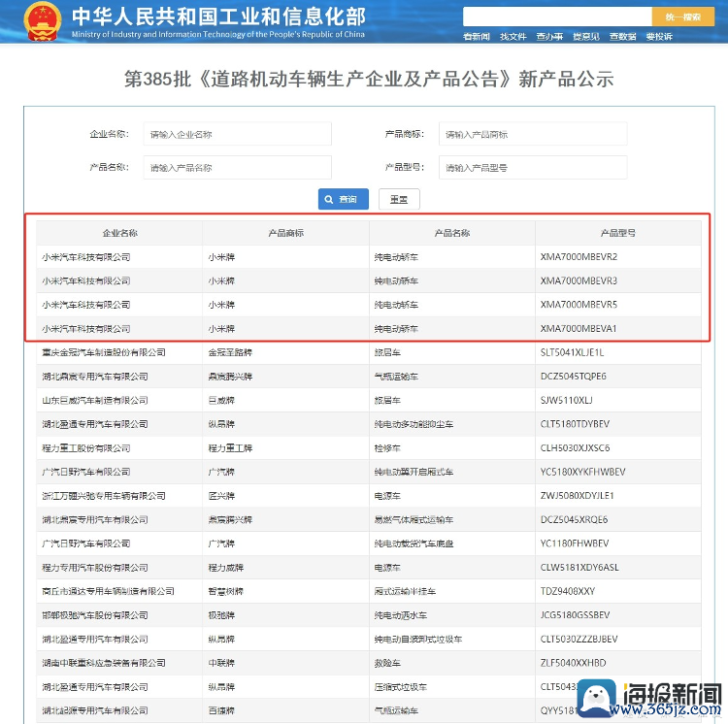Screen dimensions: 728x724
Task: Open the 看新闻 navigation link
Action: pos(477,37)
